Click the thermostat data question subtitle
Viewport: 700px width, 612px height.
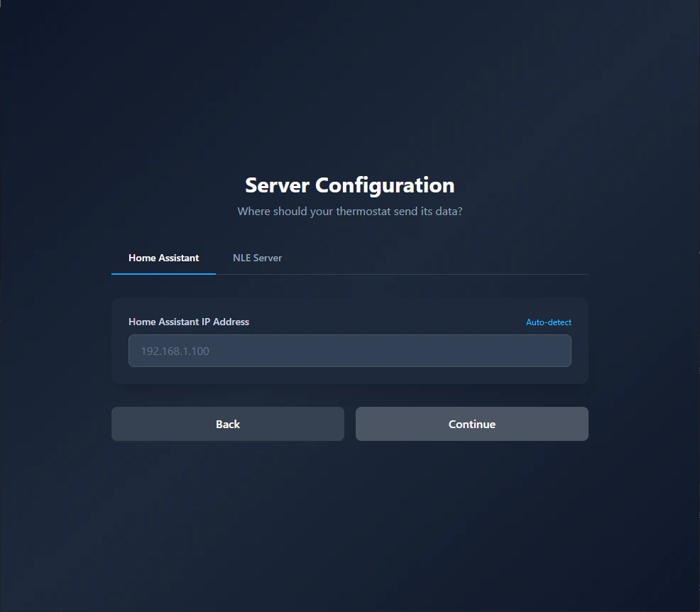pos(349,211)
